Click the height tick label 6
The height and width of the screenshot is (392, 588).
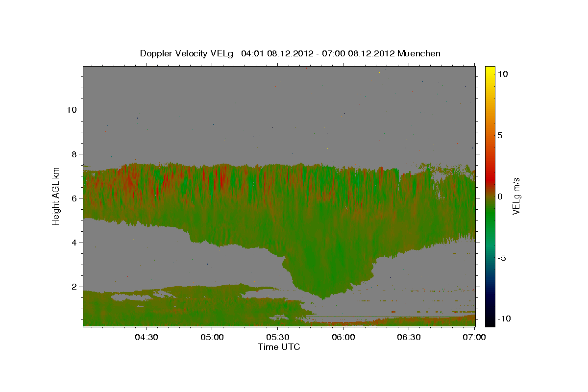point(75,198)
